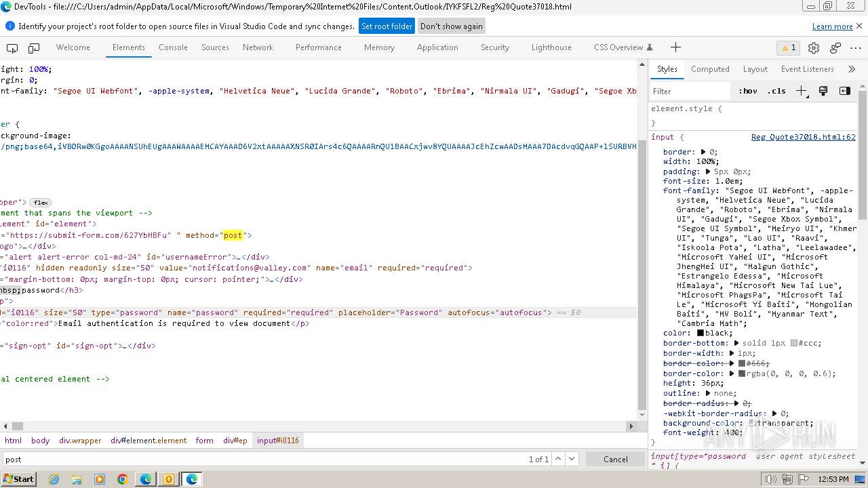
Task: Click the Start button
Action: pyautogui.click(x=18, y=479)
